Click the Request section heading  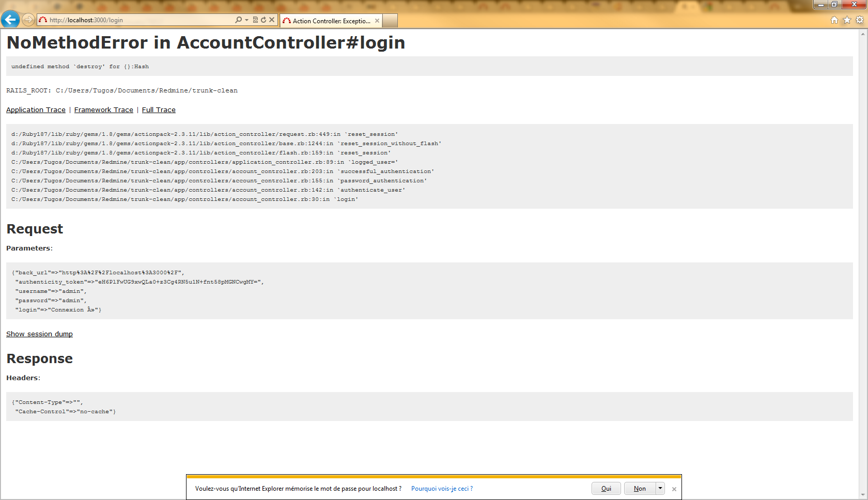[35, 229]
